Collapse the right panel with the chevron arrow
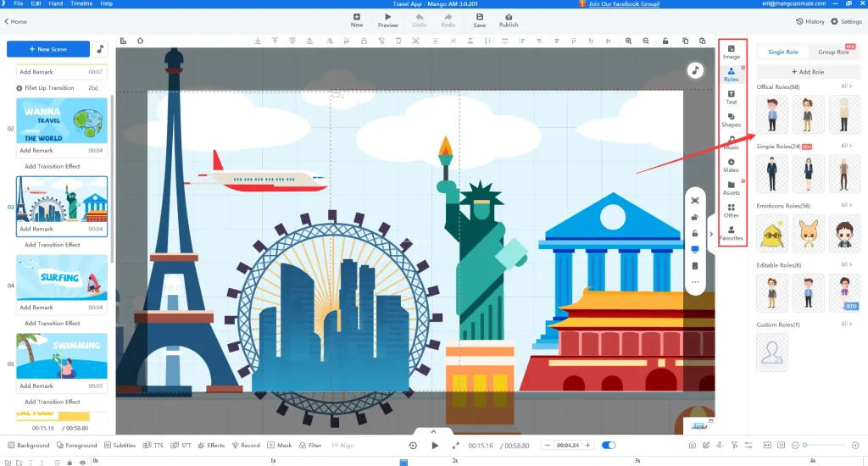The height and width of the screenshot is (466, 868). 711,234
